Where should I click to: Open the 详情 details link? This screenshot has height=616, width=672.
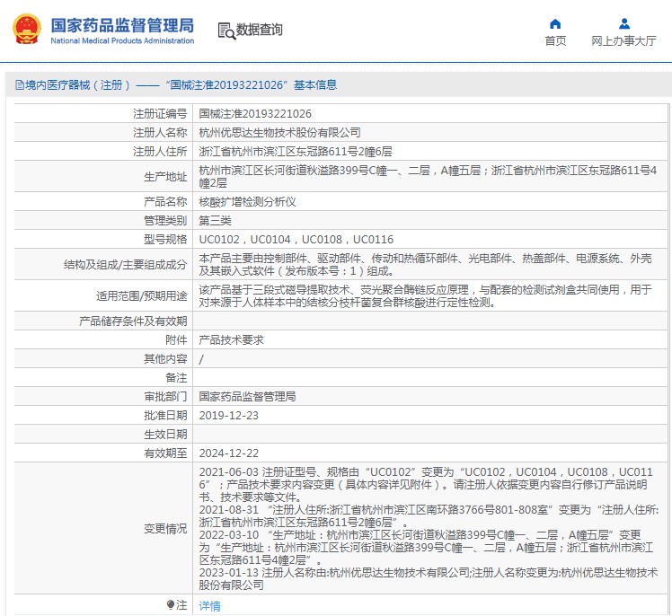[209, 606]
